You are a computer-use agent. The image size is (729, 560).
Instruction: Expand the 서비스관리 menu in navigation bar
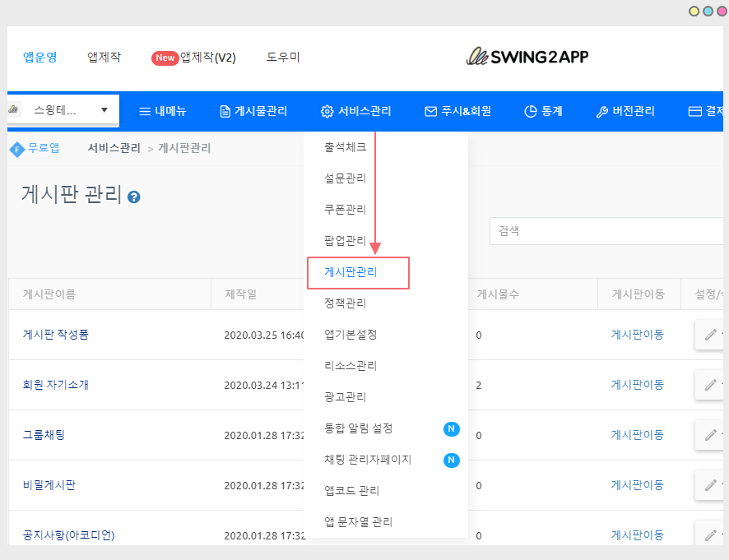pos(355,111)
